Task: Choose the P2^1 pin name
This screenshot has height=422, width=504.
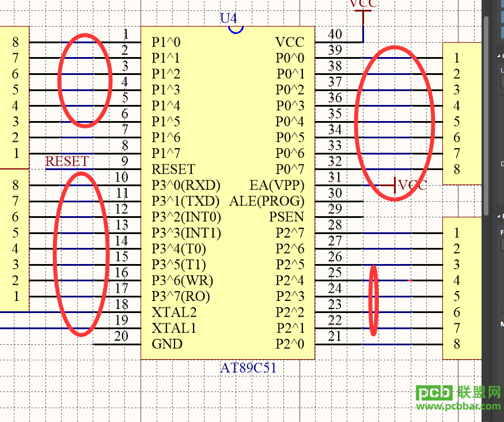Action: 290,329
